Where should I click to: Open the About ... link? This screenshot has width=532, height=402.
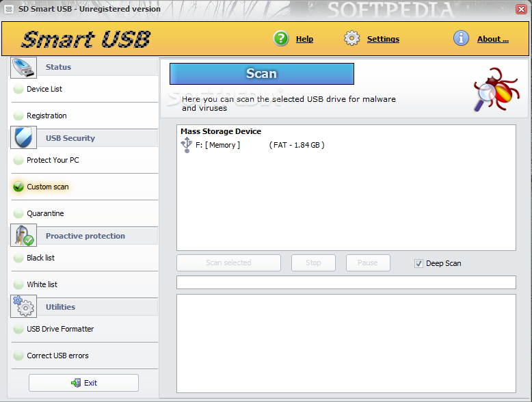[x=492, y=39]
